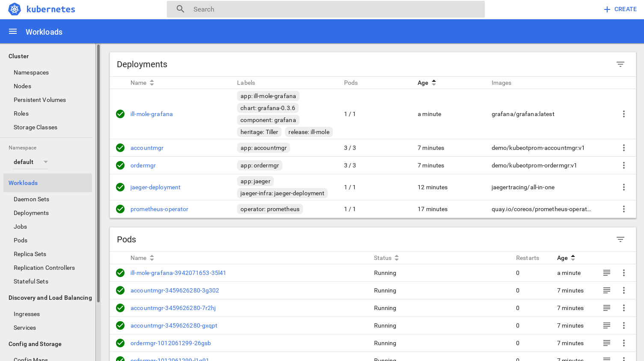Screen dimensions: 644x361
Task: Open actions menu for prometheus-operator deployment
Action: click(623, 209)
